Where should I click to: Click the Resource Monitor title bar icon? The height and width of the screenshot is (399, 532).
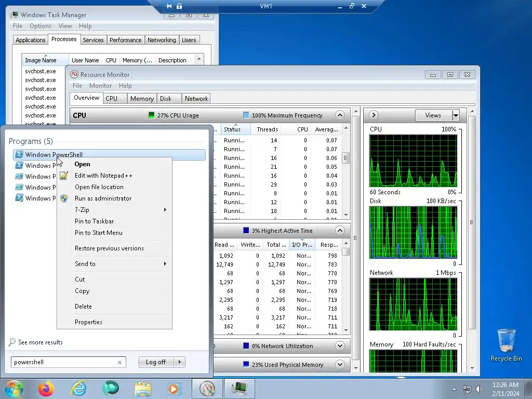tap(74, 74)
